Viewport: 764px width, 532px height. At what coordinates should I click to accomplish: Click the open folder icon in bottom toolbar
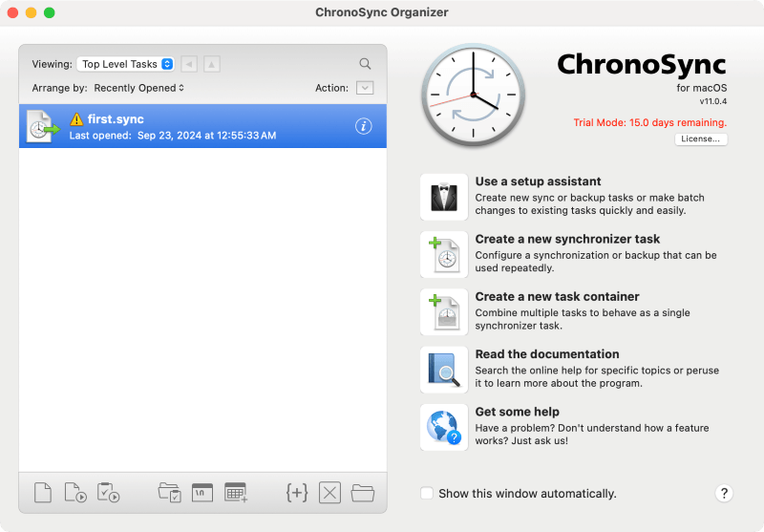click(x=363, y=493)
